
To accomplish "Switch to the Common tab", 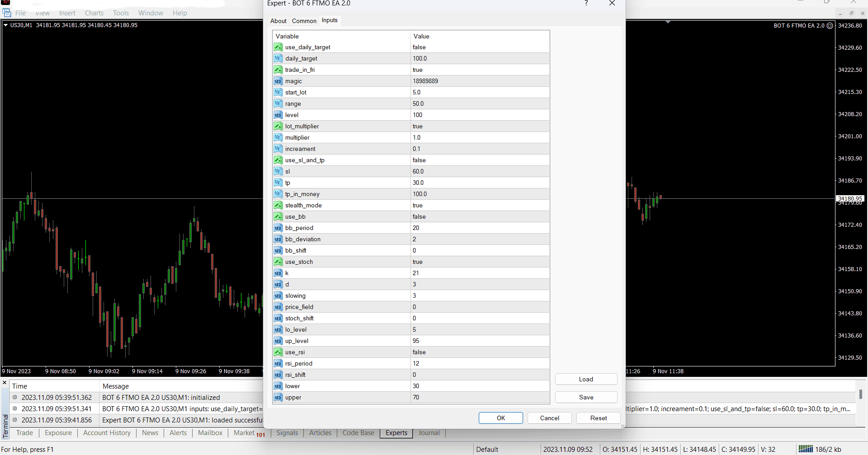I will coord(304,21).
